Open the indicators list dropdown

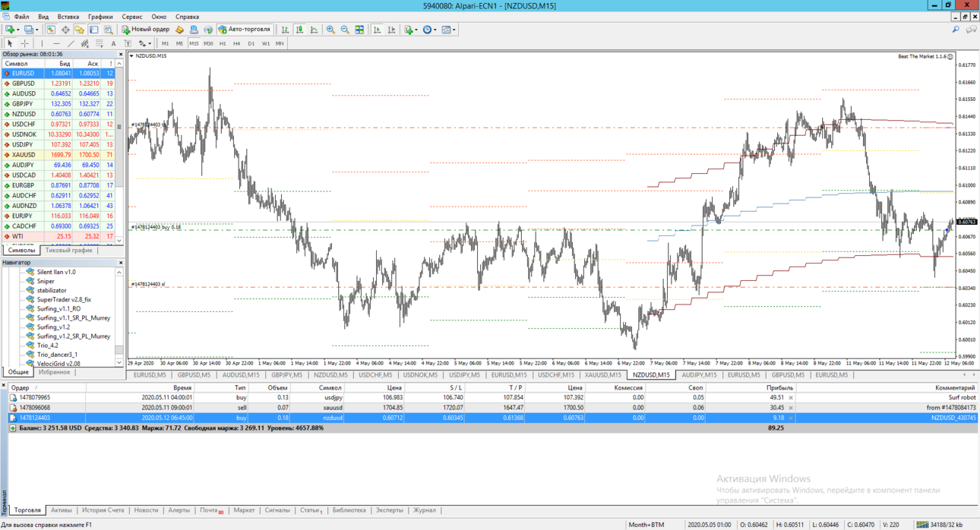point(416,30)
